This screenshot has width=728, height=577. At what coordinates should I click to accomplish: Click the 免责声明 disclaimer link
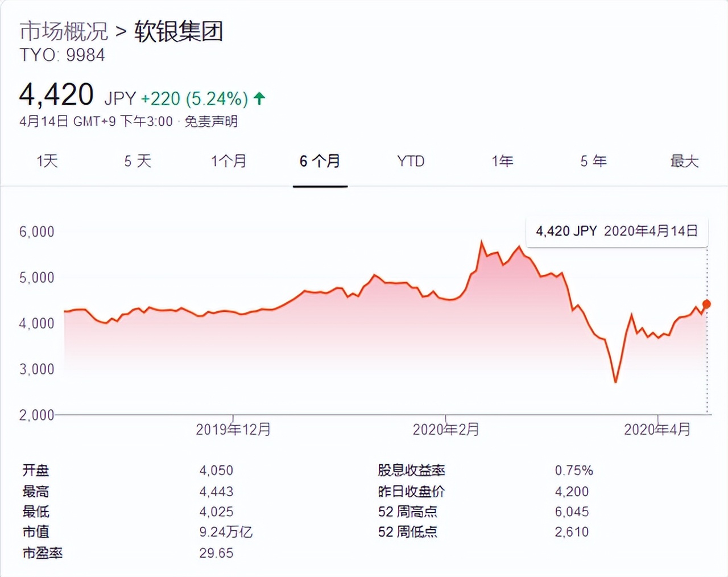pyautogui.click(x=210, y=121)
